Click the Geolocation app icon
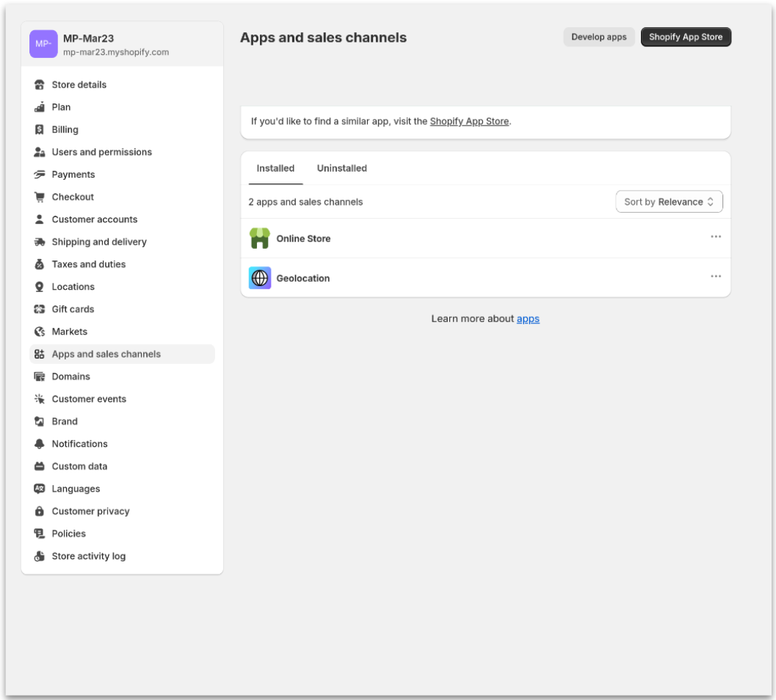 (260, 277)
